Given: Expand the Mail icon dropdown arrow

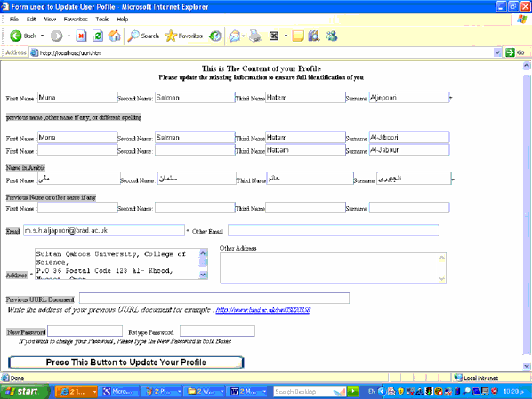Looking at the screenshot, I should point(243,36).
